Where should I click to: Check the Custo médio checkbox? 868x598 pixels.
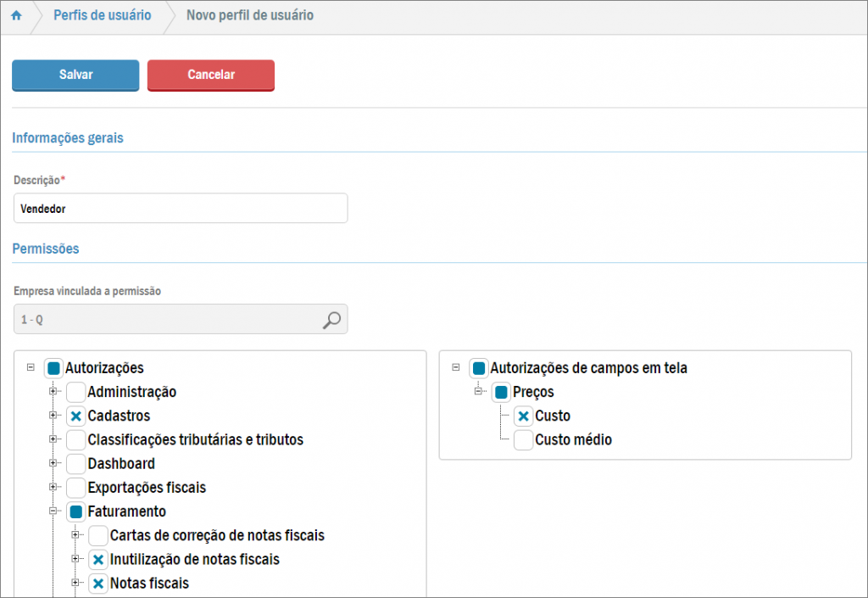pos(523,440)
